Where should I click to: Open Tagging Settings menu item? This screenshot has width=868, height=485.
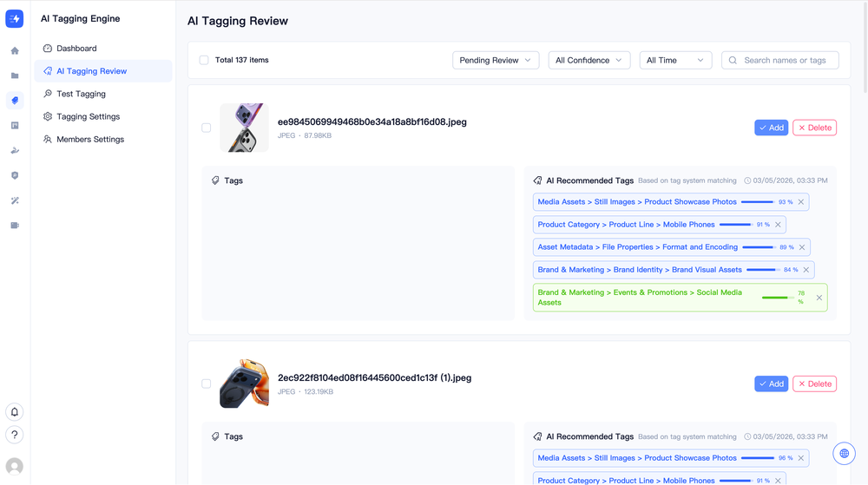(x=88, y=116)
